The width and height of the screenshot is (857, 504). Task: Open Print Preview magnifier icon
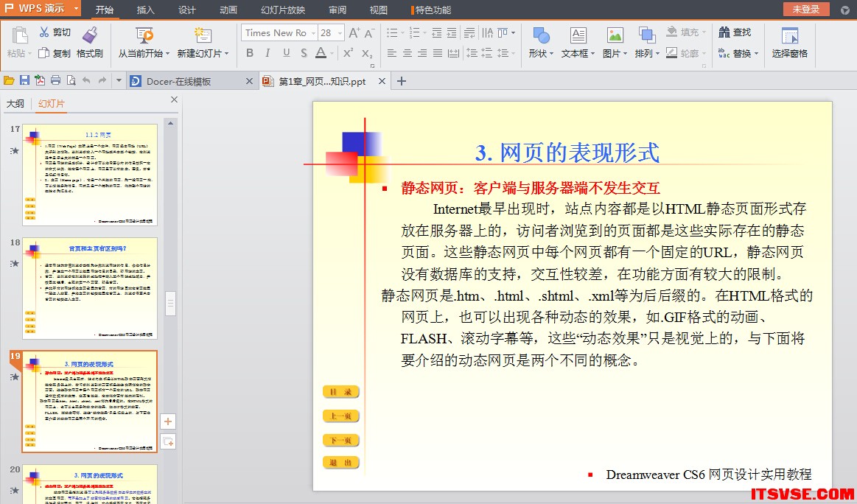71,81
